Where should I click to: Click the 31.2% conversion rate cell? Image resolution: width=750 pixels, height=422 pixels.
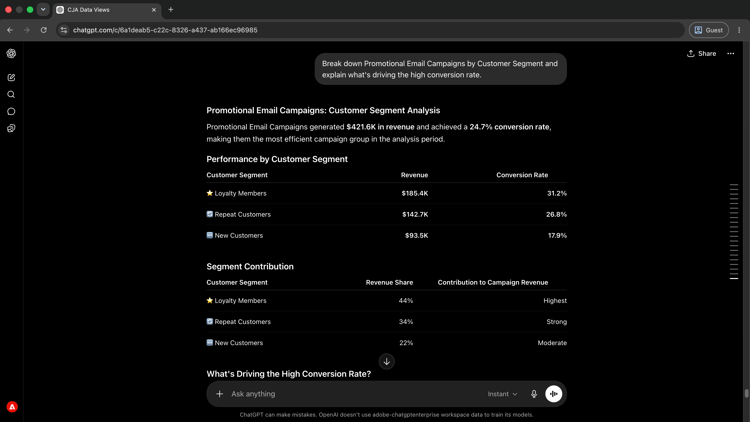tap(557, 193)
